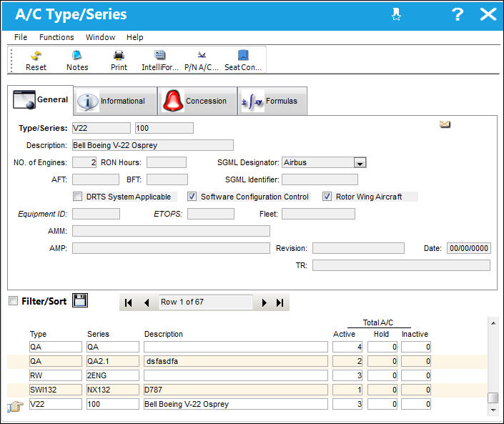
Task: Open the Window menu
Action: (100, 37)
